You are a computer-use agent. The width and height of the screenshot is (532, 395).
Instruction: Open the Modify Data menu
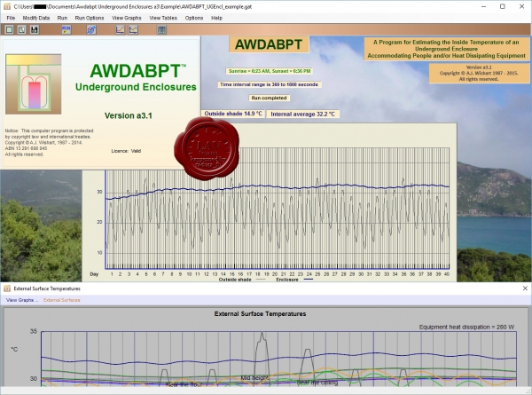click(36, 18)
